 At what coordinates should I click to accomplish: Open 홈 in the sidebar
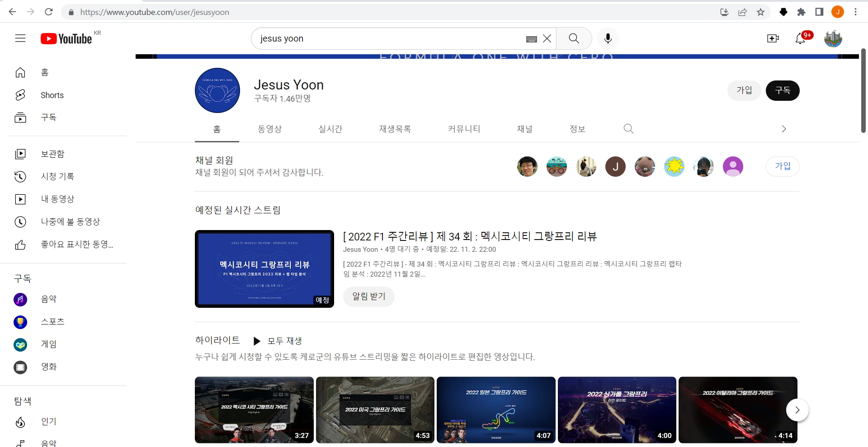click(63, 72)
